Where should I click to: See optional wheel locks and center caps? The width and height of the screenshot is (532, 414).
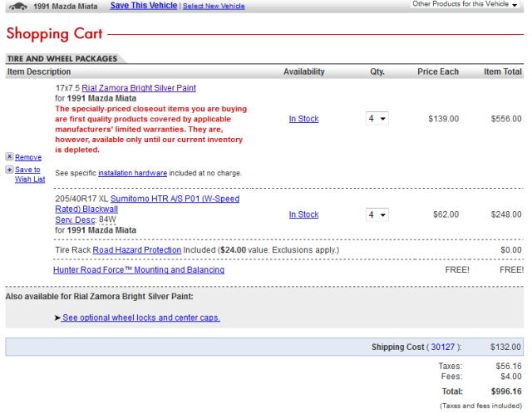point(140,318)
